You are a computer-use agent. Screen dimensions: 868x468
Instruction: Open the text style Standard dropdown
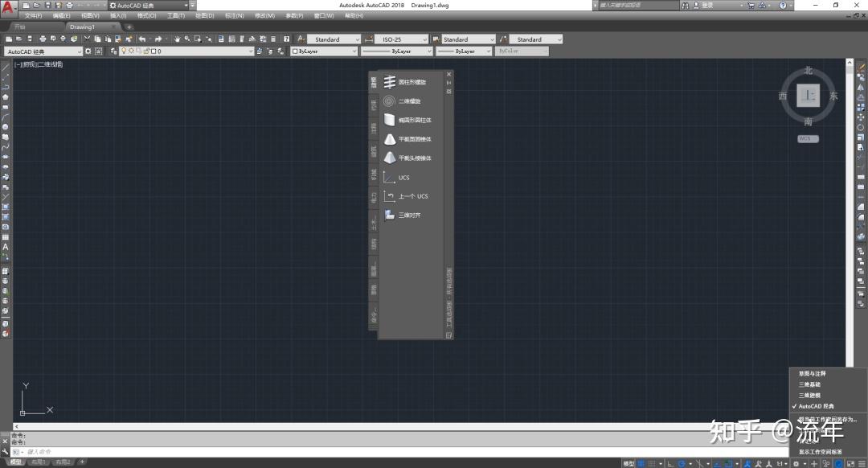335,39
